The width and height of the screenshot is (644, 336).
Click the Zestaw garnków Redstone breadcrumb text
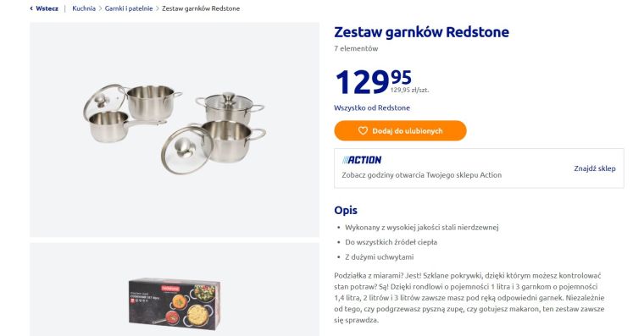201,8
